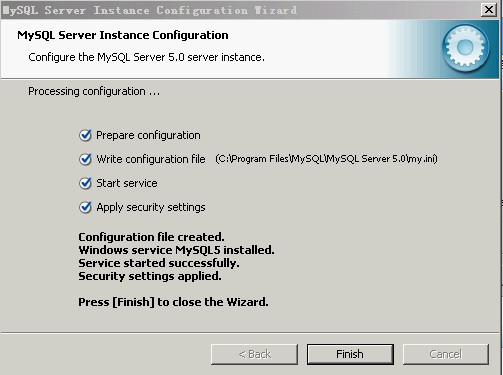
Task: Select the Prepare configuration step label
Action: pyautogui.click(x=148, y=135)
